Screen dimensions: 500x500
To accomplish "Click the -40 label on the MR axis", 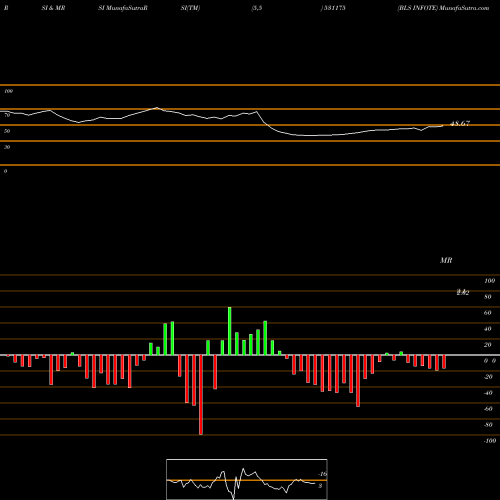I will coord(488,393).
